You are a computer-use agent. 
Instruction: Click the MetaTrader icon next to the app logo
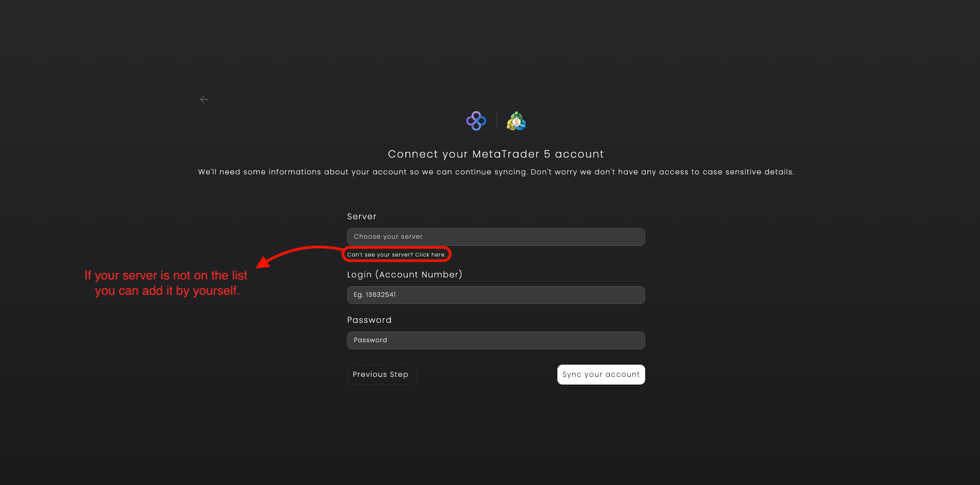(x=516, y=121)
